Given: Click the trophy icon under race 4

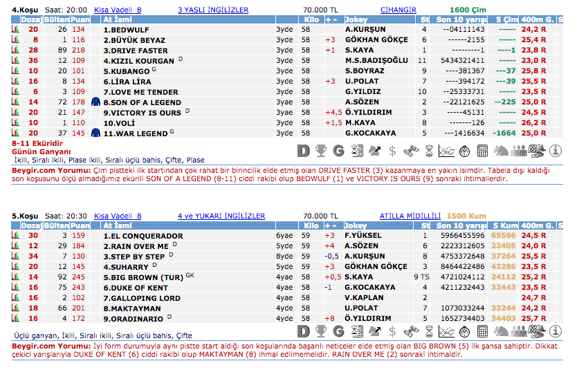Looking at the screenshot, I should tap(321, 149).
